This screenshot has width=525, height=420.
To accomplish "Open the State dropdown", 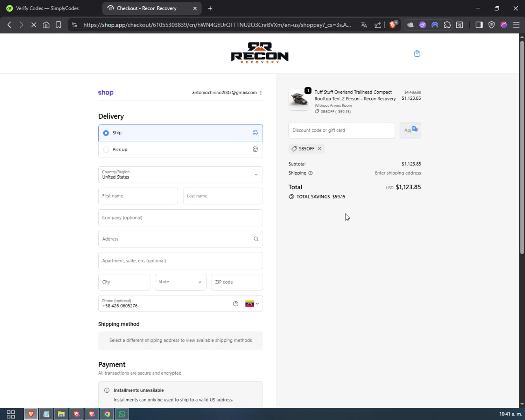I will (181, 282).
